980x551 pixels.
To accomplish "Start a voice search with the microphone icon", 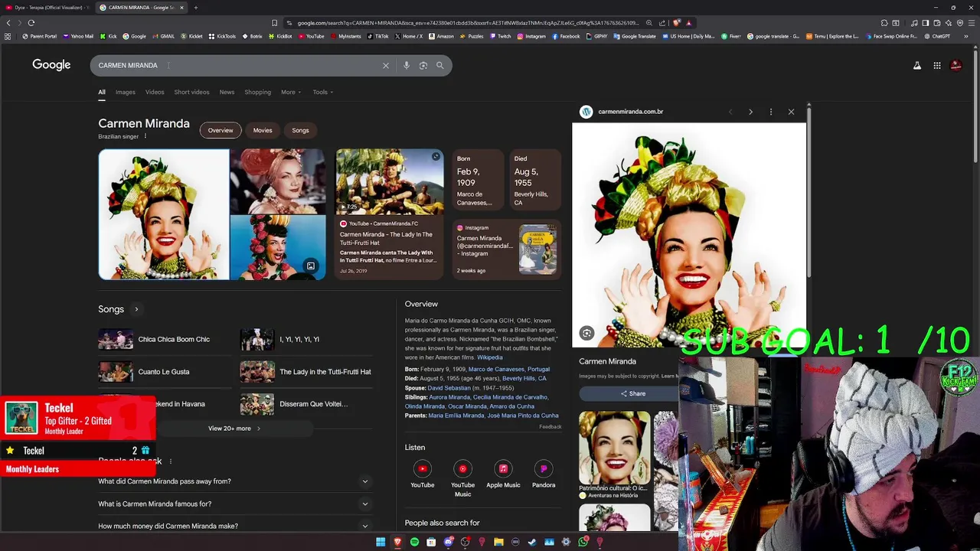I will click(x=407, y=66).
